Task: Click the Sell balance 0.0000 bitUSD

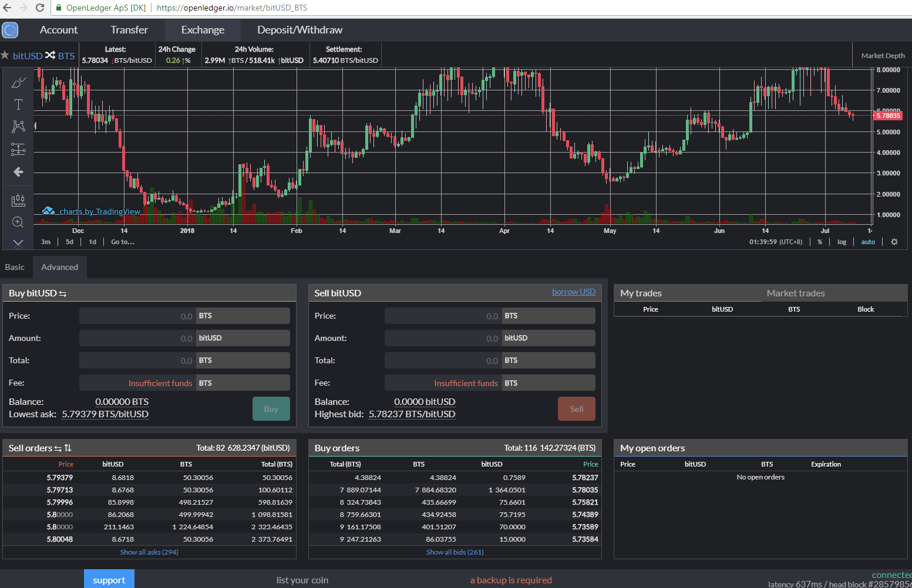Action: 425,402
